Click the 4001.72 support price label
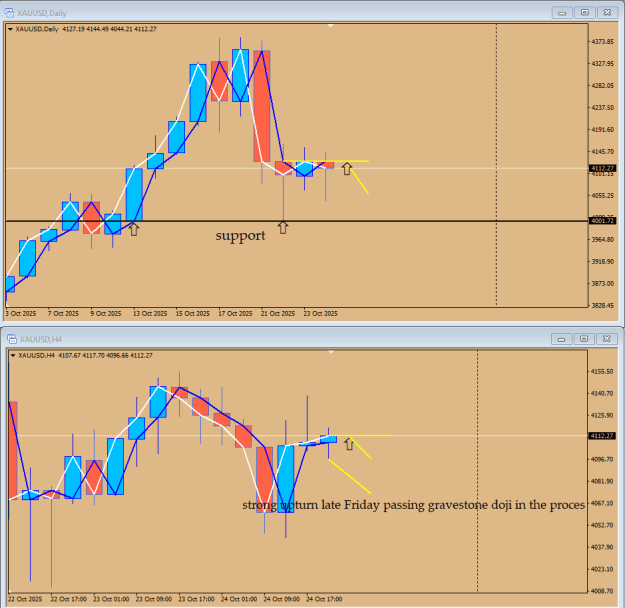Image resolution: width=625 pixels, height=608 pixels. (602, 221)
